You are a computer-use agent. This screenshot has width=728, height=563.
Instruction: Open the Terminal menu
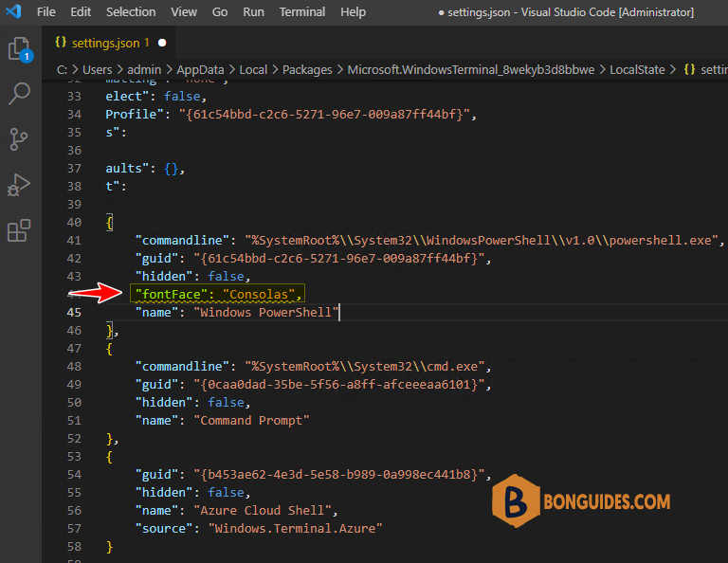[302, 12]
